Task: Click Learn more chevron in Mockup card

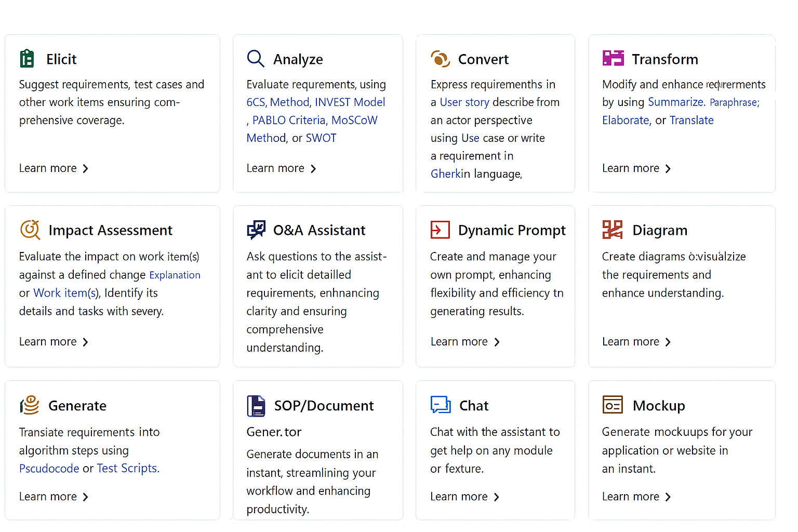Action: 668,497
